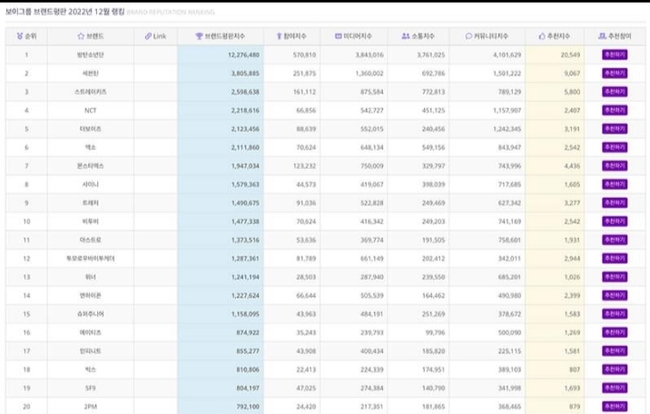This screenshot has height=414, width=650.
Task: Click the 추천하기 button for the 2PM row
Action: coord(614,406)
